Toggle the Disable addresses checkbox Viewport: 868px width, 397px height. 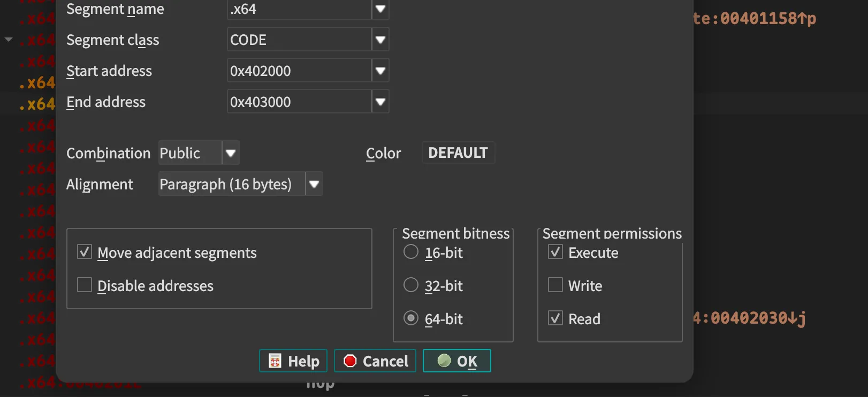point(85,285)
